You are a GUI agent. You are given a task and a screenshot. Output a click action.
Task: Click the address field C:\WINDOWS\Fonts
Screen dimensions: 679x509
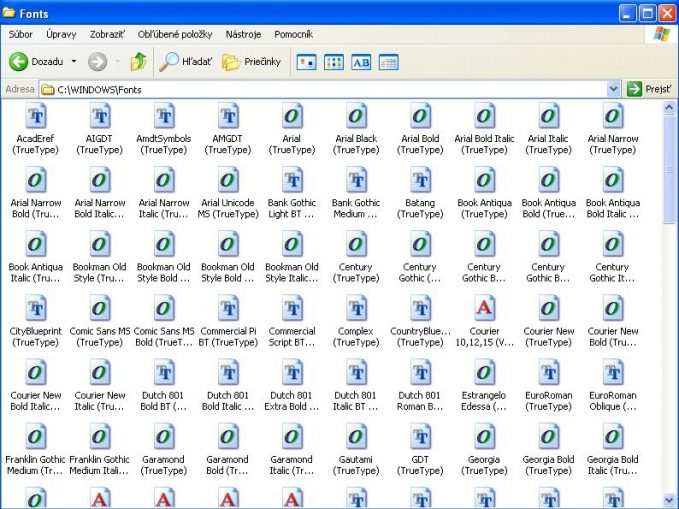(323, 89)
